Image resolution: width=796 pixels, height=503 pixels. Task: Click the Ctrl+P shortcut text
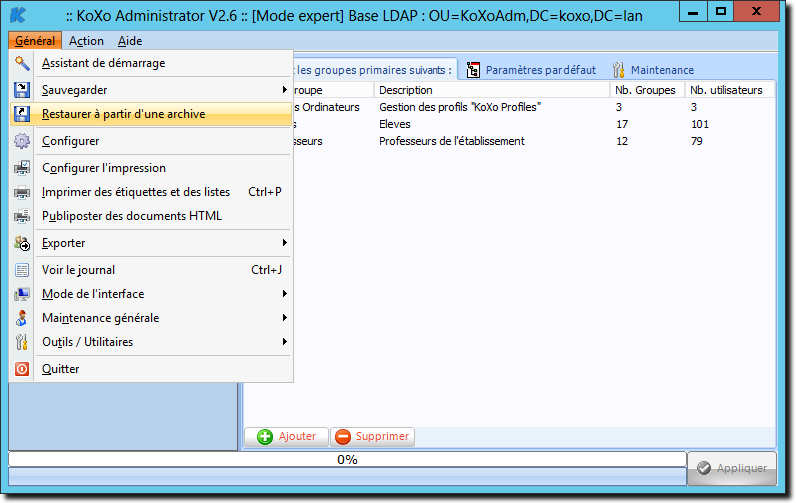click(x=264, y=192)
